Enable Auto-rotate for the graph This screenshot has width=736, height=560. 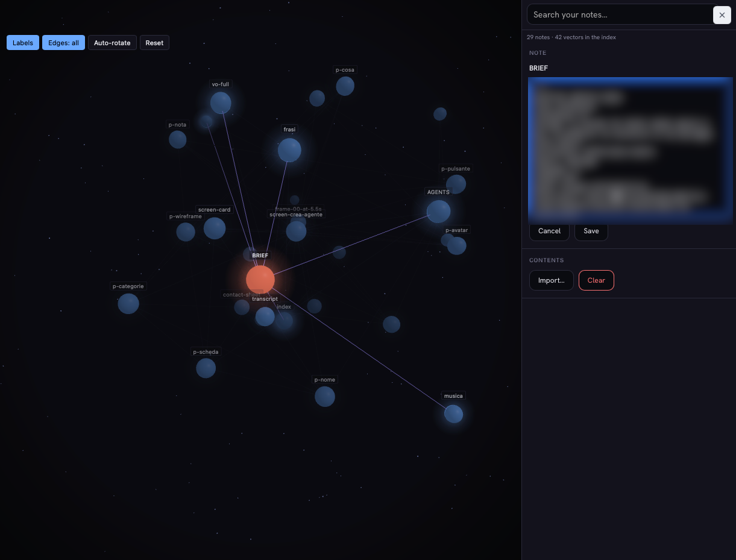coord(112,43)
